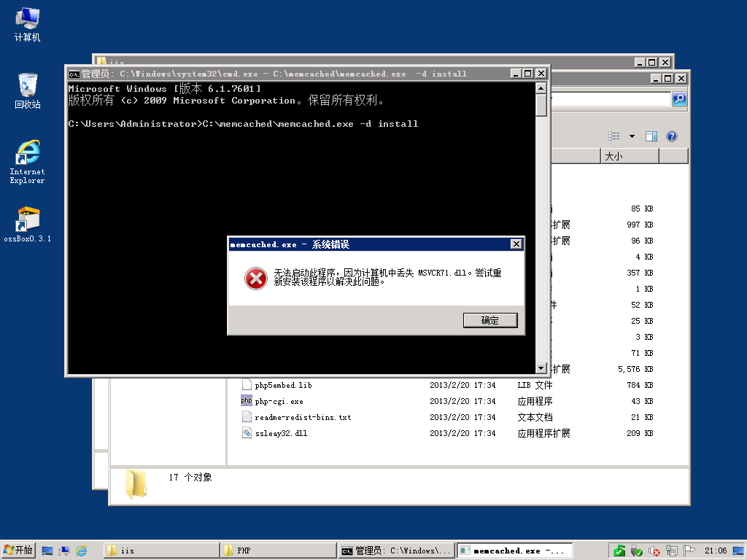747x560 pixels.
Task: Open the 开始 Start menu
Action: (18, 551)
